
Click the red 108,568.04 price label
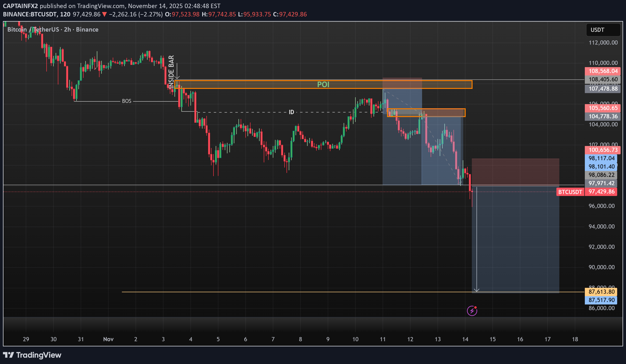(x=603, y=71)
